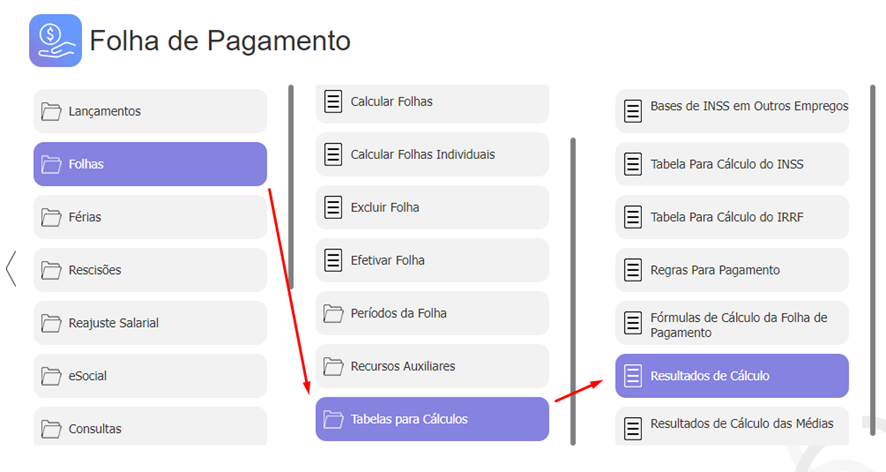Viewport: 886px width, 472px height.
Task: Click the folder icon beside Férias
Action: pos(51,217)
